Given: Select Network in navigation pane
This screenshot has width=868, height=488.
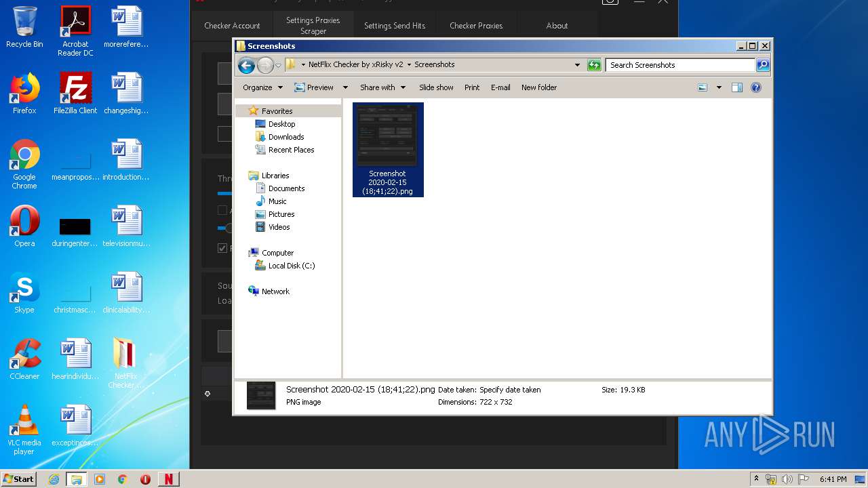Looking at the screenshot, I should coord(275,291).
